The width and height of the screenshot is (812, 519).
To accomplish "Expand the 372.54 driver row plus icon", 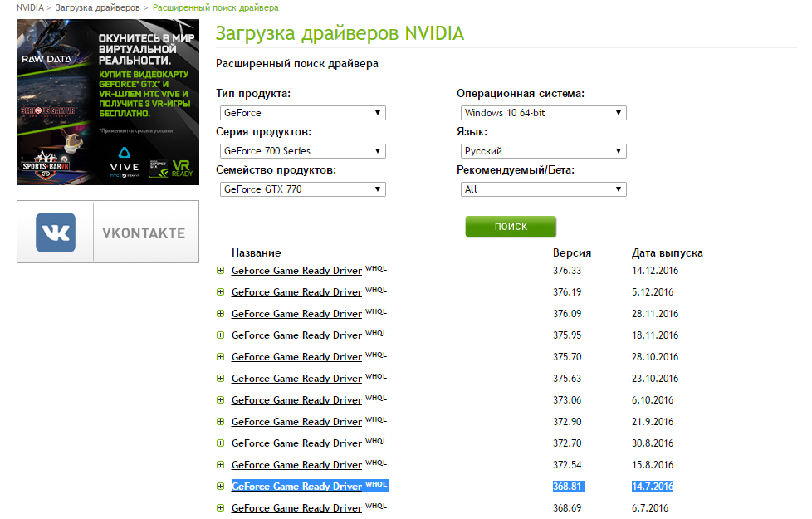I will (221, 465).
